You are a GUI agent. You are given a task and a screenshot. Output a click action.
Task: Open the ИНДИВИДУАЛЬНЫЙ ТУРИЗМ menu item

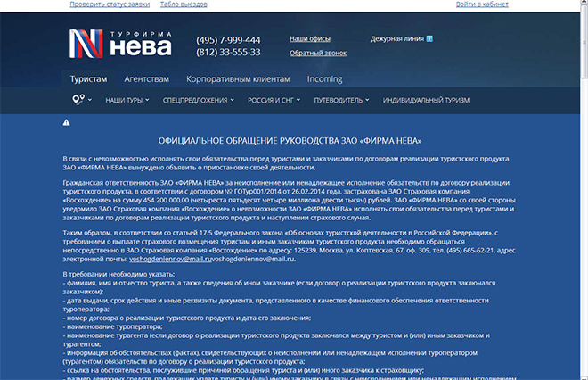coord(426,100)
